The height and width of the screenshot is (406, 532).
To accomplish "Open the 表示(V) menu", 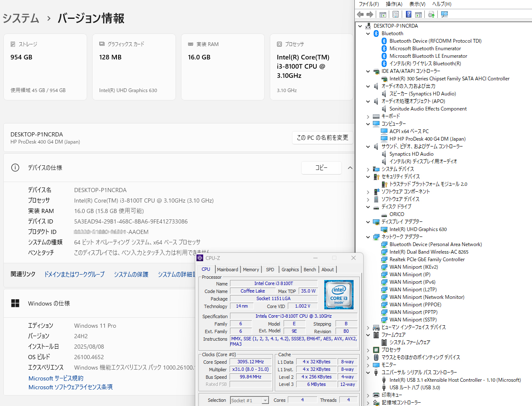I will pos(417,4).
